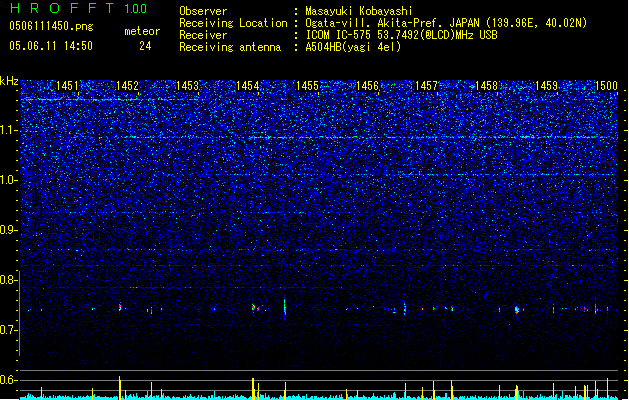Click observer name Masayuki Kobayashi
This screenshot has width=629, height=400.
359,11
